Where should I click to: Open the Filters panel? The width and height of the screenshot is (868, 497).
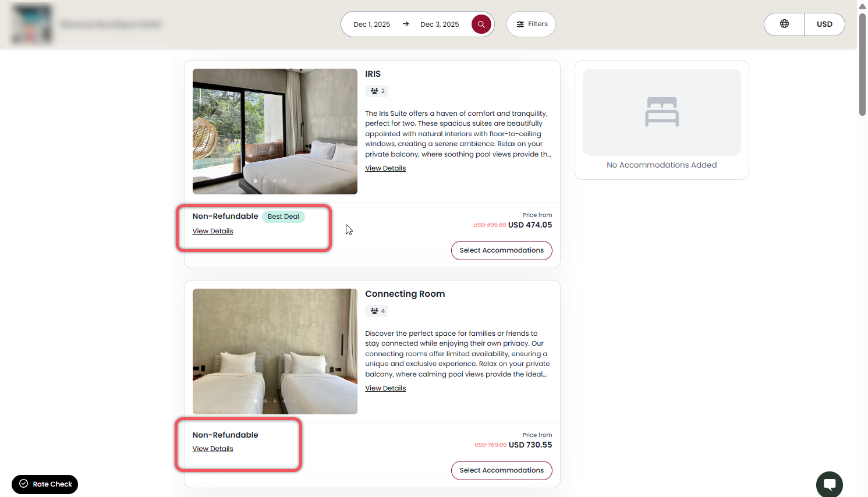point(531,24)
